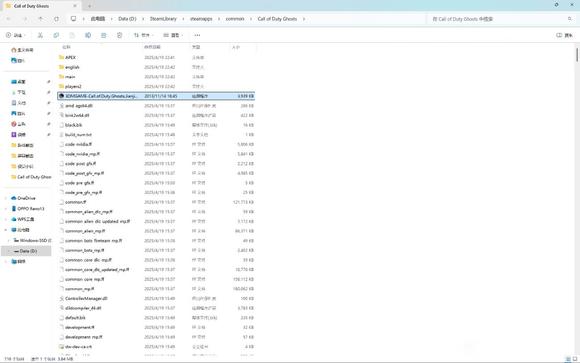Expand chevron after steamapps breadcrumb
Viewport: 580px width, 363px height.
pyautogui.click(x=219, y=19)
